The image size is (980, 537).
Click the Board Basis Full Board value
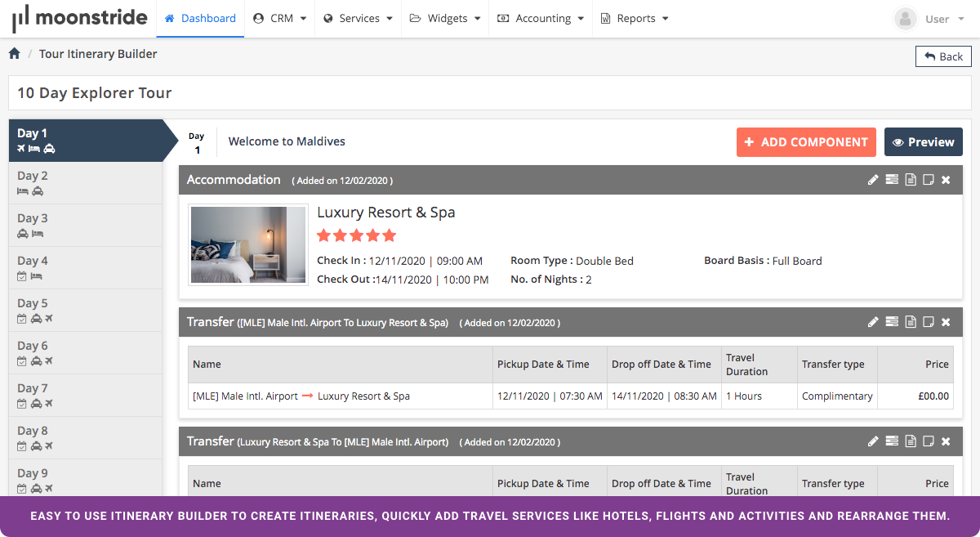click(x=797, y=262)
